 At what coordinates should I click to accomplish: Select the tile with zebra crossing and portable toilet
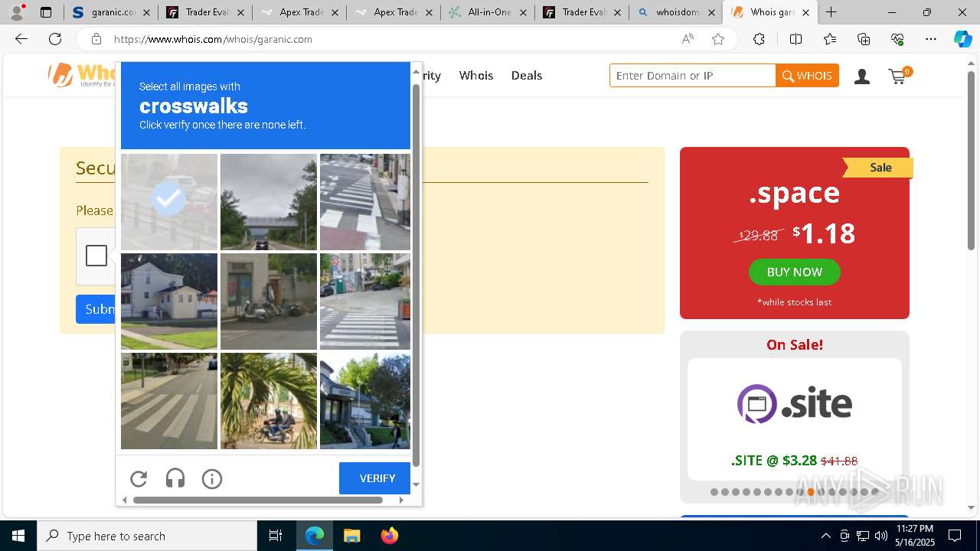coord(365,302)
